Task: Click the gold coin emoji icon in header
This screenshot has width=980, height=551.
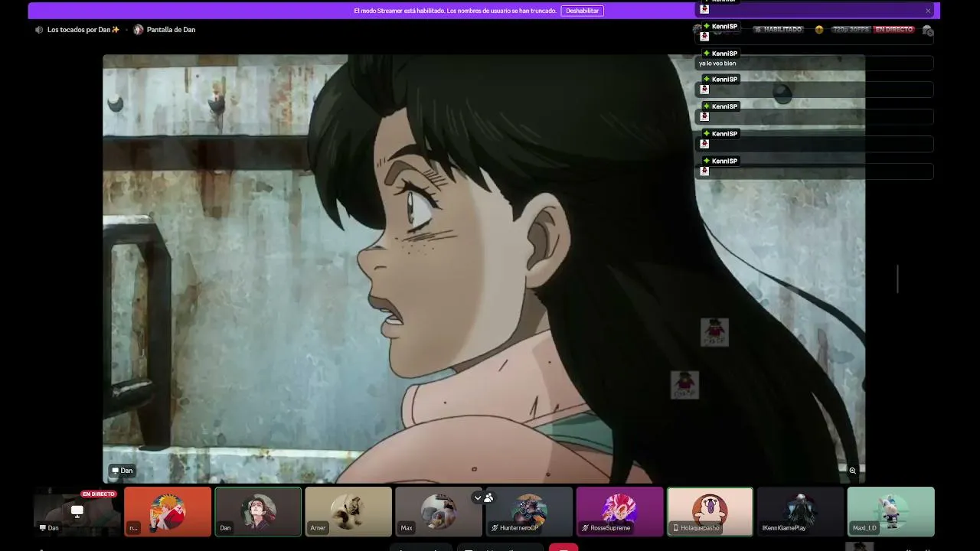Action: point(819,30)
